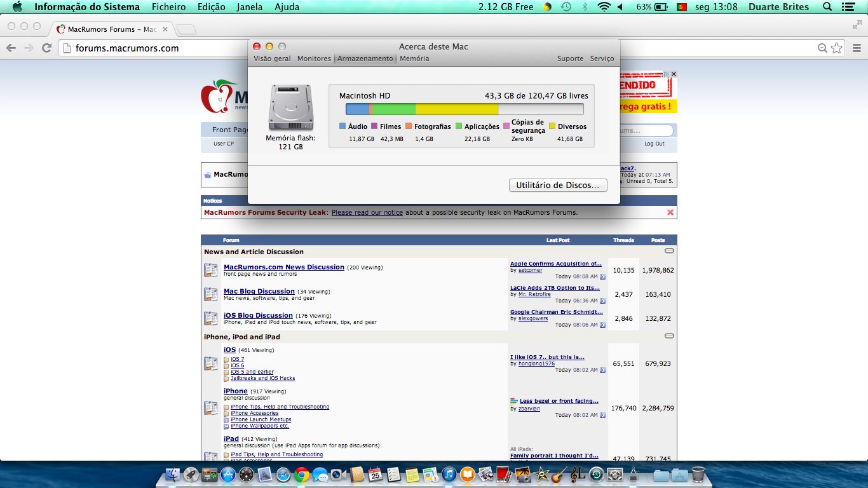Screen dimensions: 868x488
Task: Click Spotlight magnifier in menu bar
Action: [827, 7]
